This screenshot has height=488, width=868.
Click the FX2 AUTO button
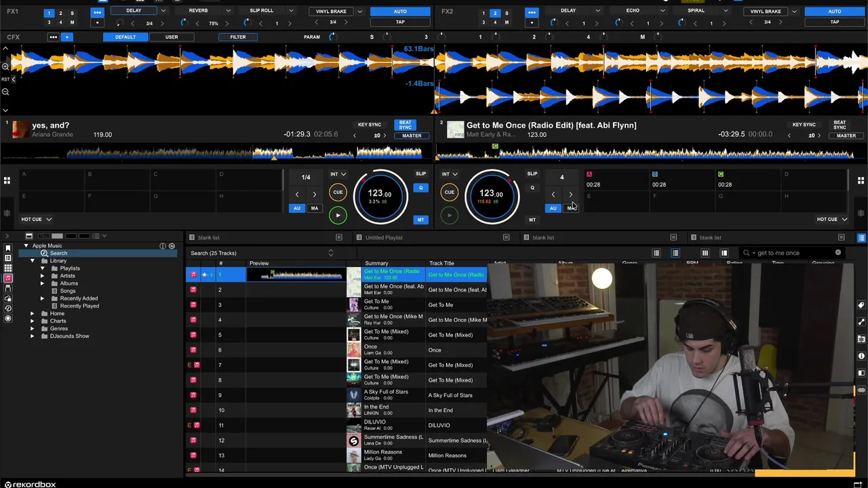[x=834, y=12]
